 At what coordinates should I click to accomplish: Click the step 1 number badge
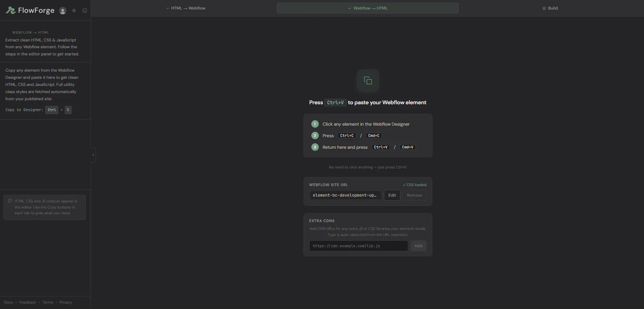click(x=315, y=124)
